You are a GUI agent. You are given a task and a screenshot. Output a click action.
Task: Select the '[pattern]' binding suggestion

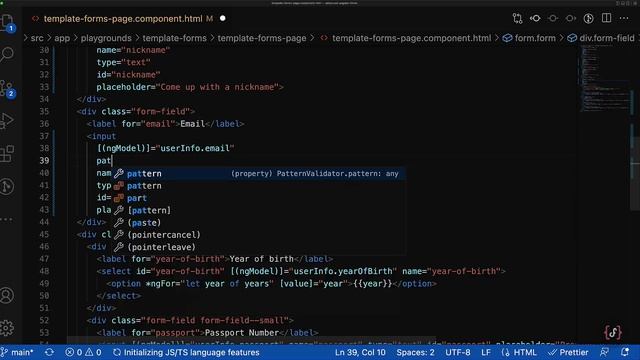click(259, 210)
